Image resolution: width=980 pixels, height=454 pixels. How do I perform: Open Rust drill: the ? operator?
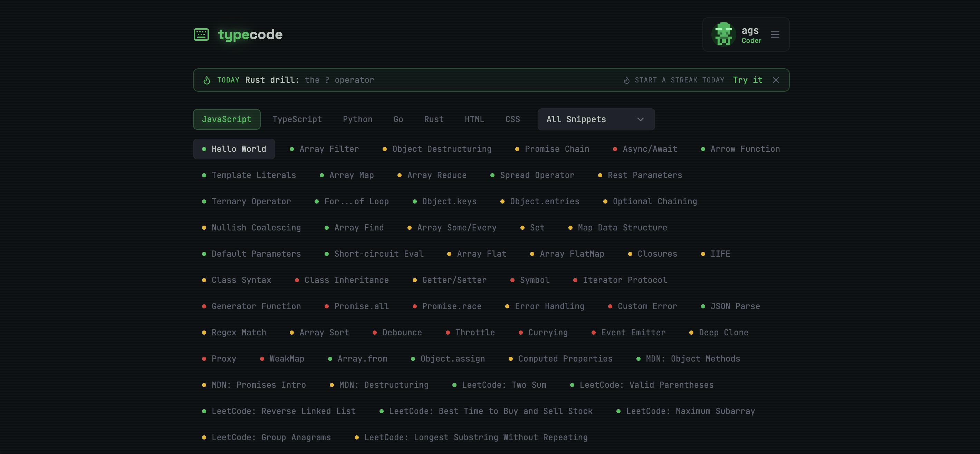pyautogui.click(x=310, y=80)
